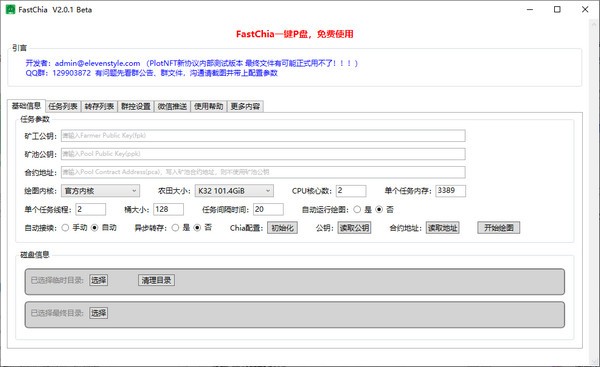Click the QQ群 129903872 text
The width and height of the screenshot is (600, 367).
point(58,73)
